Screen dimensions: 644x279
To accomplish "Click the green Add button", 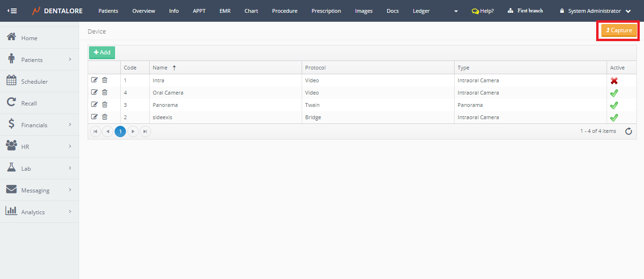I will pyautogui.click(x=102, y=52).
